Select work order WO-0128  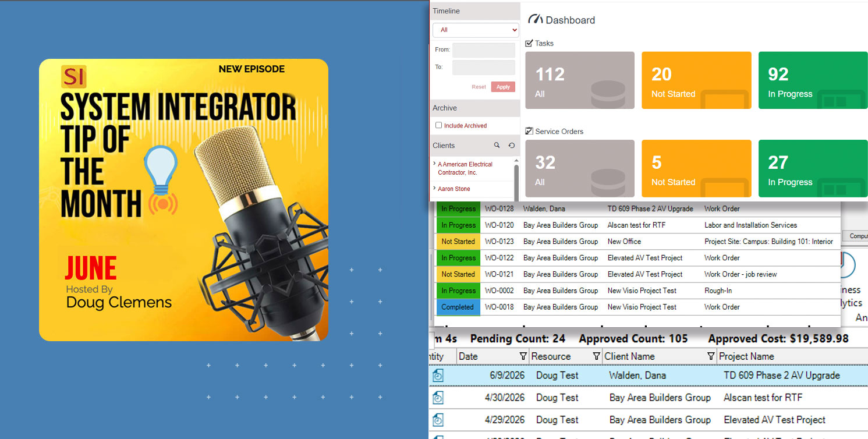[x=499, y=208]
